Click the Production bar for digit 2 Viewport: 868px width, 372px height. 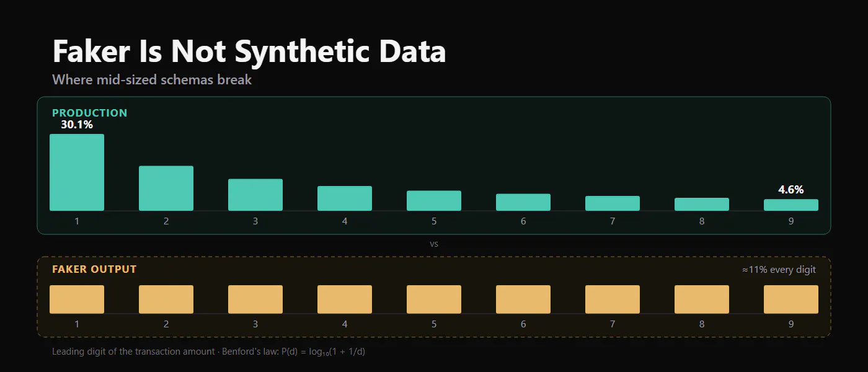(x=166, y=188)
